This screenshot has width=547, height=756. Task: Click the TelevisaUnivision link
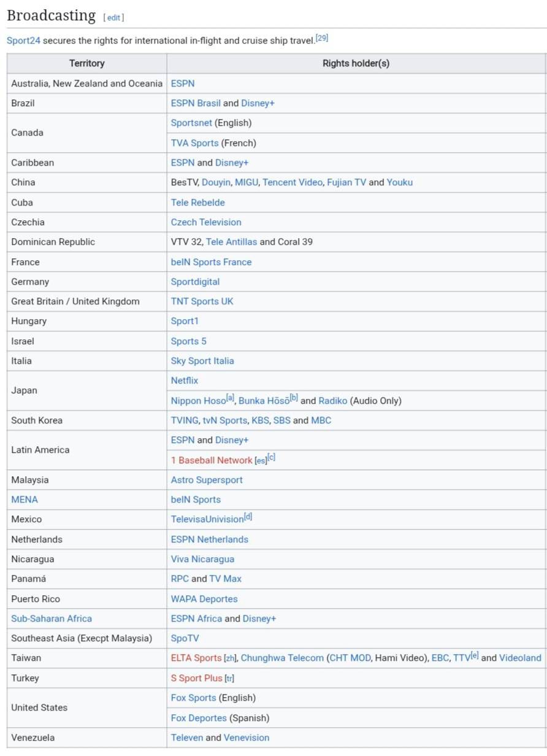click(207, 519)
